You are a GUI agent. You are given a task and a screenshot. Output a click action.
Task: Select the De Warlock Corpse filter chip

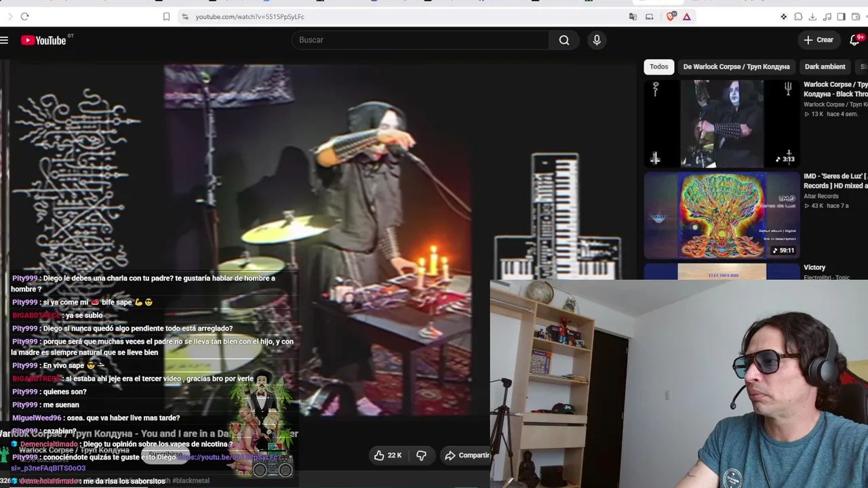(x=736, y=66)
